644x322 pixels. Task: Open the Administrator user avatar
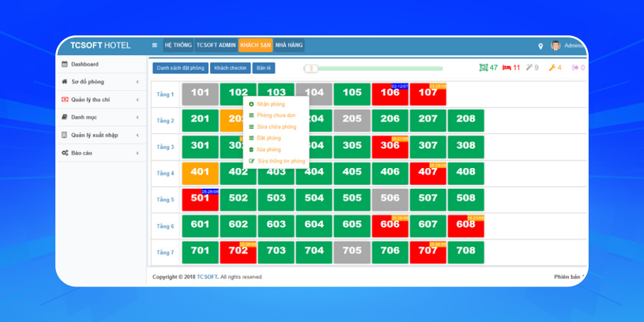555,46
